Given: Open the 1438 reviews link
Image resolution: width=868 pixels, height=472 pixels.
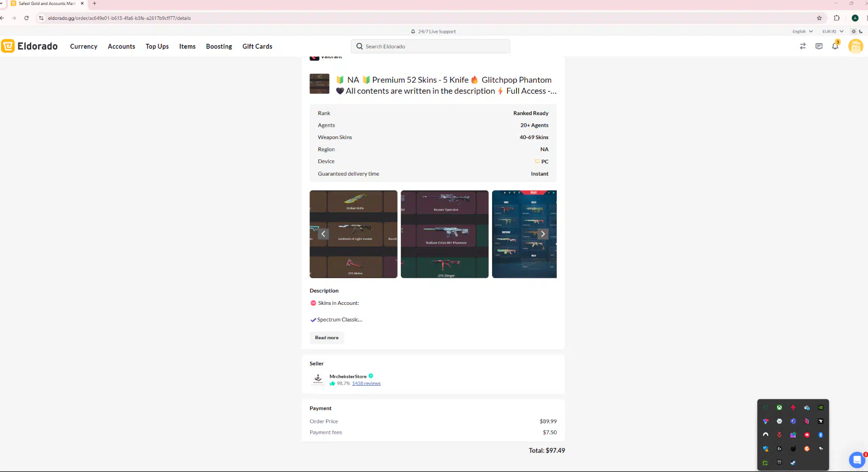Looking at the screenshot, I should pos(366,383).
